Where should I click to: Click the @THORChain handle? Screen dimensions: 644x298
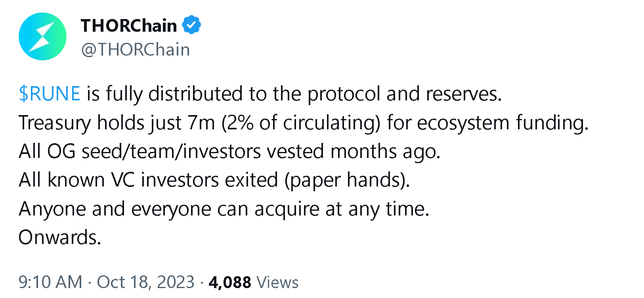coord(136,50)
